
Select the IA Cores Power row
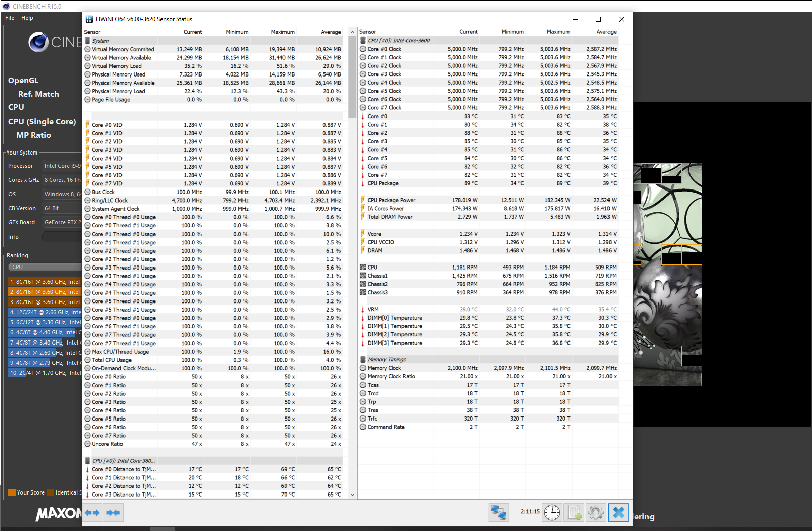click(490, 209)
